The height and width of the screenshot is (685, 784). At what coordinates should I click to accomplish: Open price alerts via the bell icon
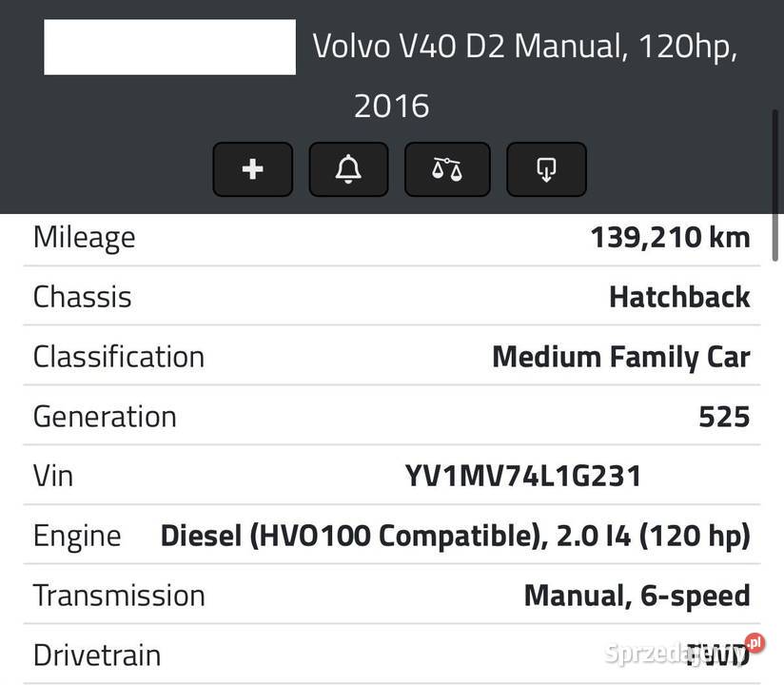pyautogui.click(x=348, y=169)
